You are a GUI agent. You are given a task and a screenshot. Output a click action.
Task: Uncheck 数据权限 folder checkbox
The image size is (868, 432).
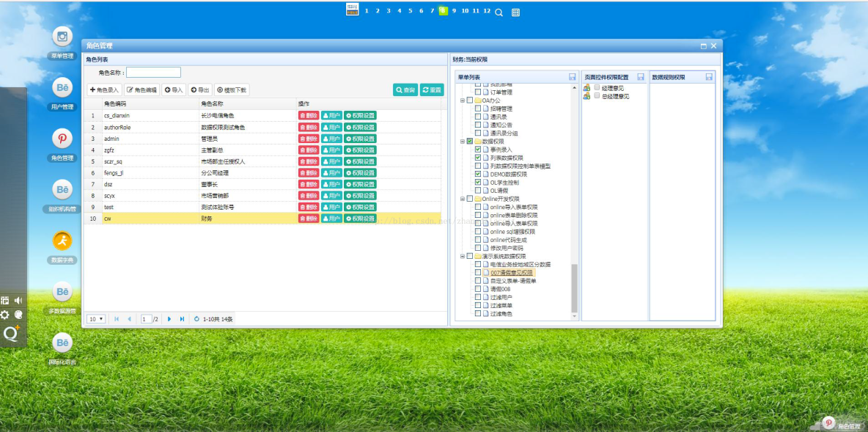click(469, 142)
